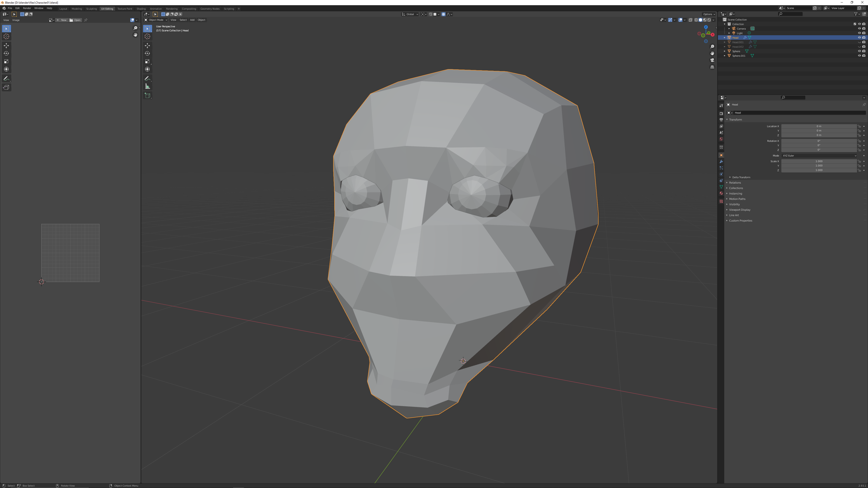Click the pan hand icon in 3D viewport
Image resolution: width=868 pixels, height=488 pixels.
click(712, 53)
